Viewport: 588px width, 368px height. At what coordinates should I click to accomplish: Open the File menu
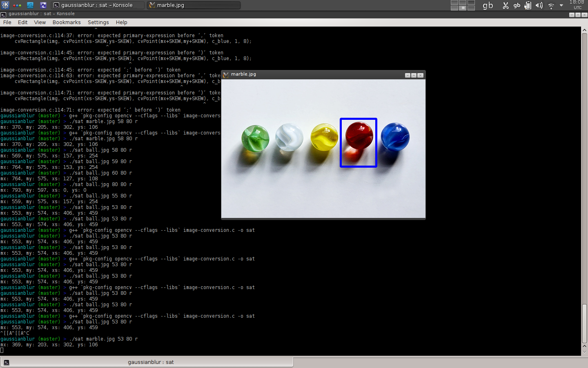pos(7,22)
